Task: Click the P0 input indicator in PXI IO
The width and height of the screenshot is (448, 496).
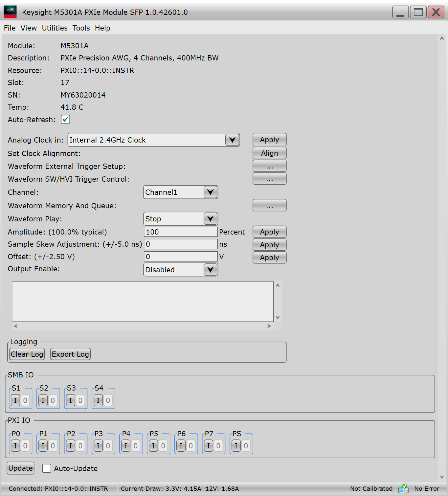Action: pos(15,446)
